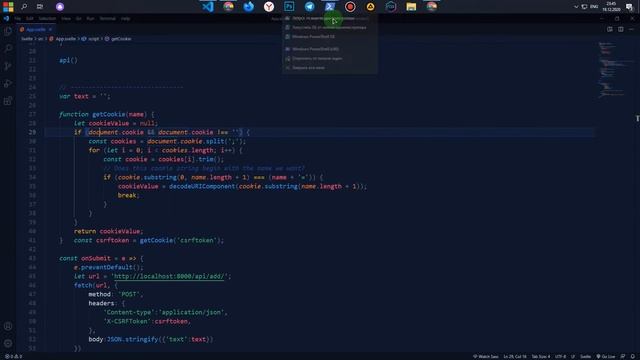Image resolution: width=640 pixels, height=360 pixels.
Task: Change LF line ending in the status bar
Action: pyautogui.click(x=573, y=356)
